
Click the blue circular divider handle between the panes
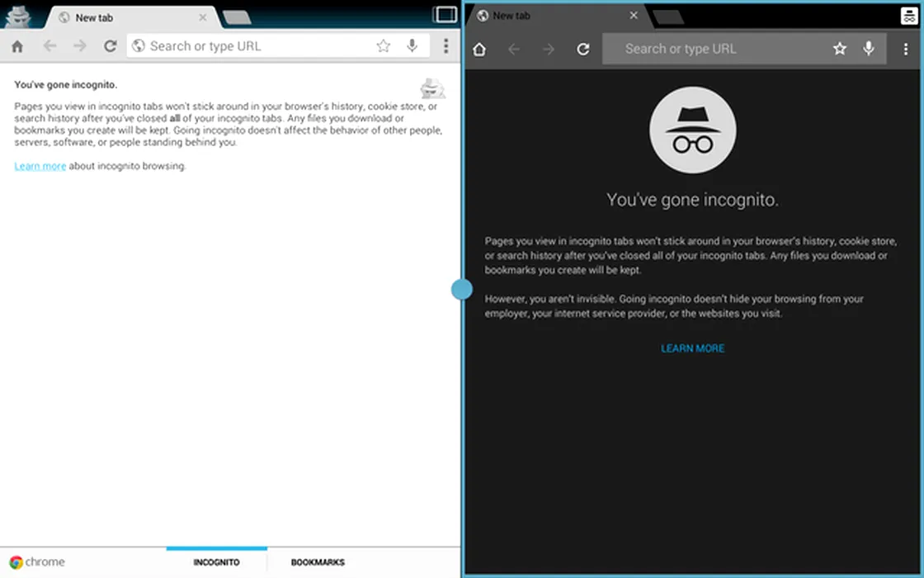click(x=462, y=289)
